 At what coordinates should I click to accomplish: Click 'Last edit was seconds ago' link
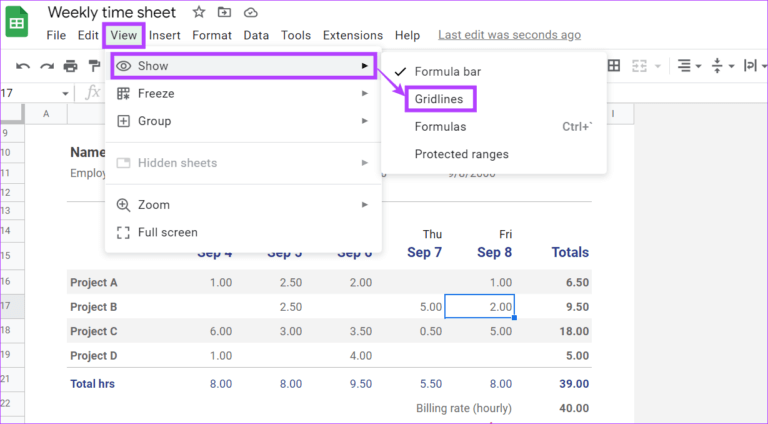pyautogui.click(x=509, y=35)
